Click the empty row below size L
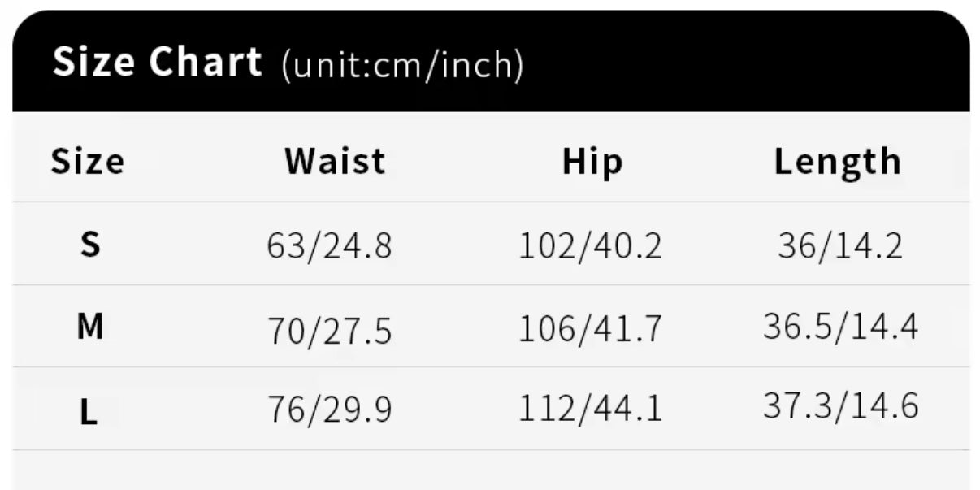 click(x=491, y=470)
